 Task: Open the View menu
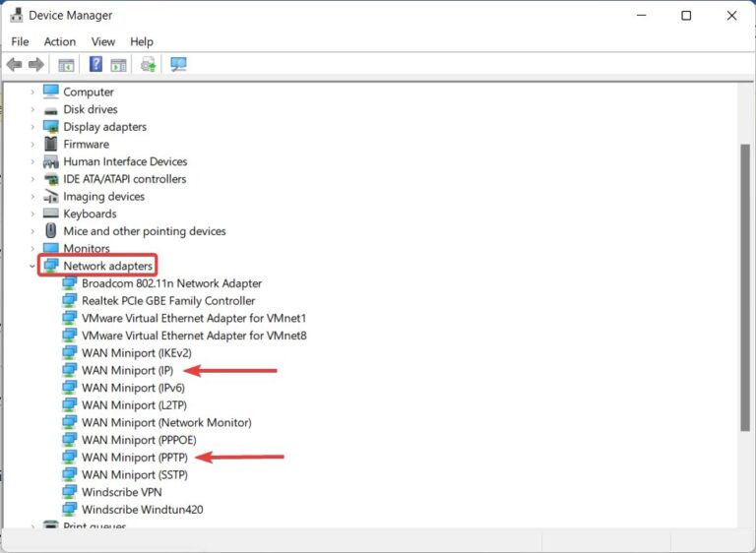pos(103,42)
